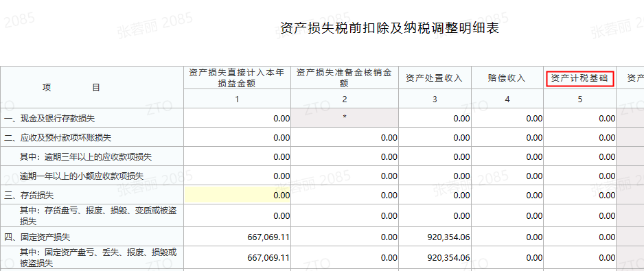Click column 4 cell of 三、存货损失

tap(507, 195)
